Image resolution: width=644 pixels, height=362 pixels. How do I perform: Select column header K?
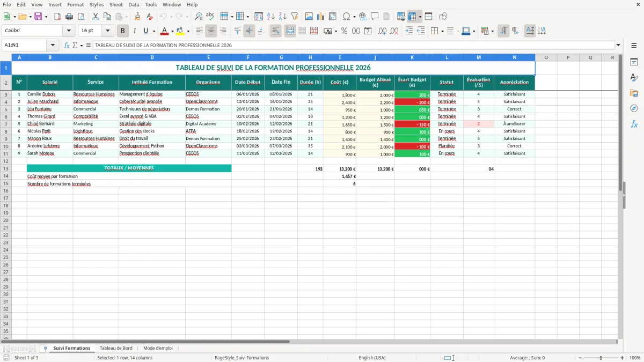tap(412, 57)
